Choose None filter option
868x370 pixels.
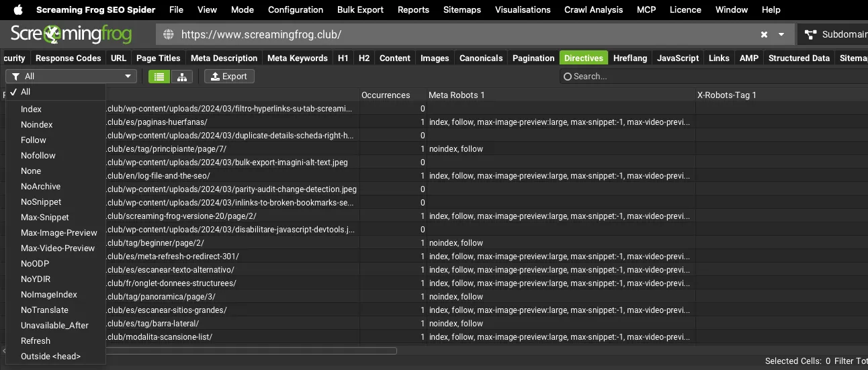click(x=56, y=171)
